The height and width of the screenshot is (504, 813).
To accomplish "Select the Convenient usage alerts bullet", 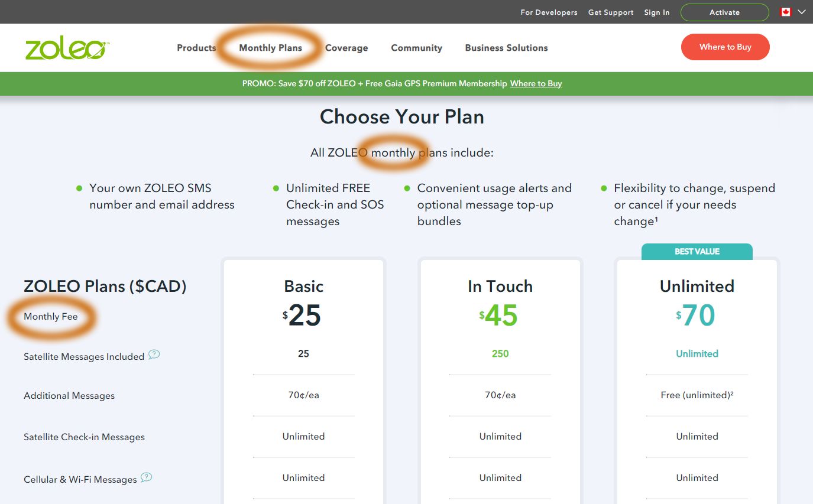I will point(494,205).
